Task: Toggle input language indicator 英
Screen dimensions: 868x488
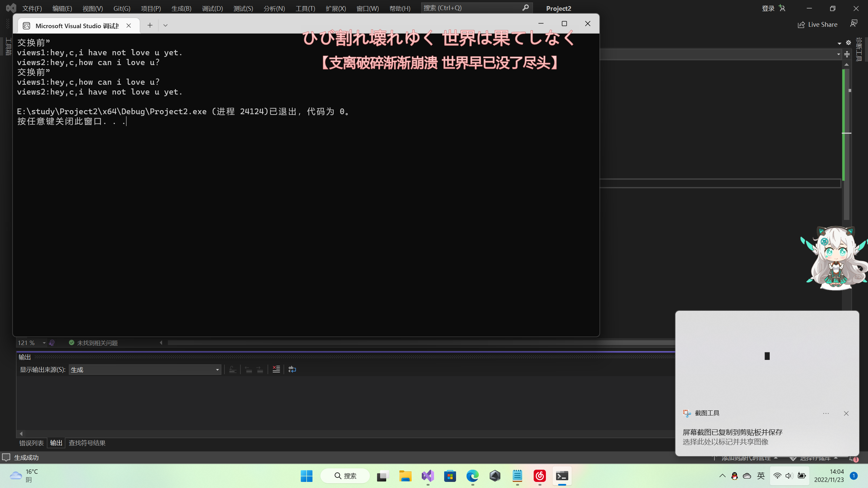Action: click(761, 476)
